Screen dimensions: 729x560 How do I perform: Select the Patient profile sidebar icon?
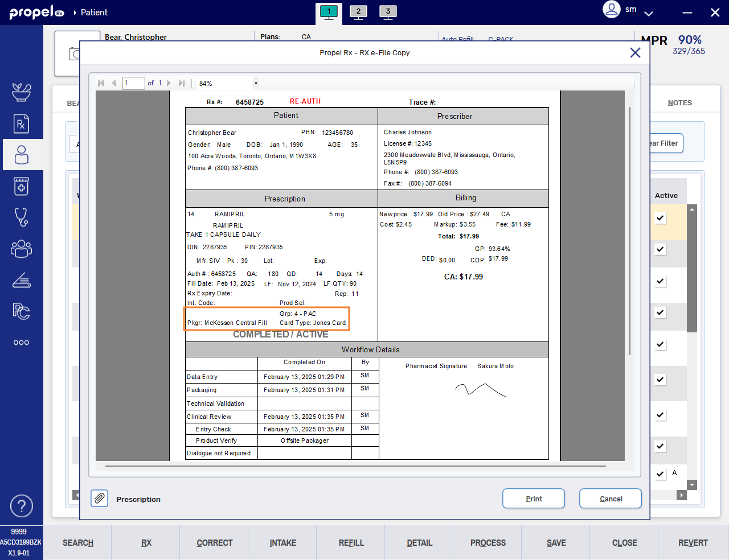click(x=21, y=155)
